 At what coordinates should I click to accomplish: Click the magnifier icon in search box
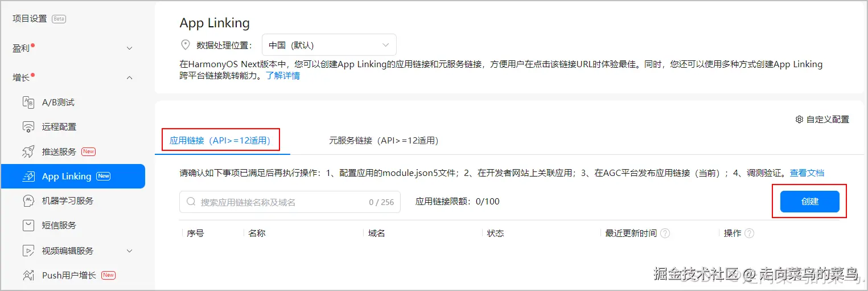coord(191,202)
